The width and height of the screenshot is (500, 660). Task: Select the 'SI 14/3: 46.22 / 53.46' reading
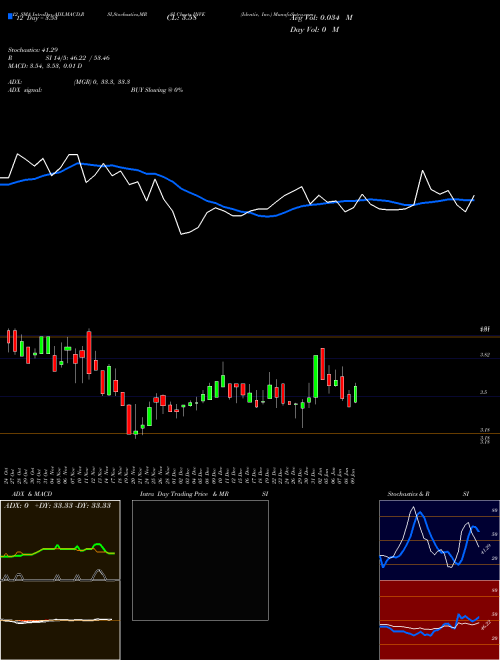tap(77, 58)
